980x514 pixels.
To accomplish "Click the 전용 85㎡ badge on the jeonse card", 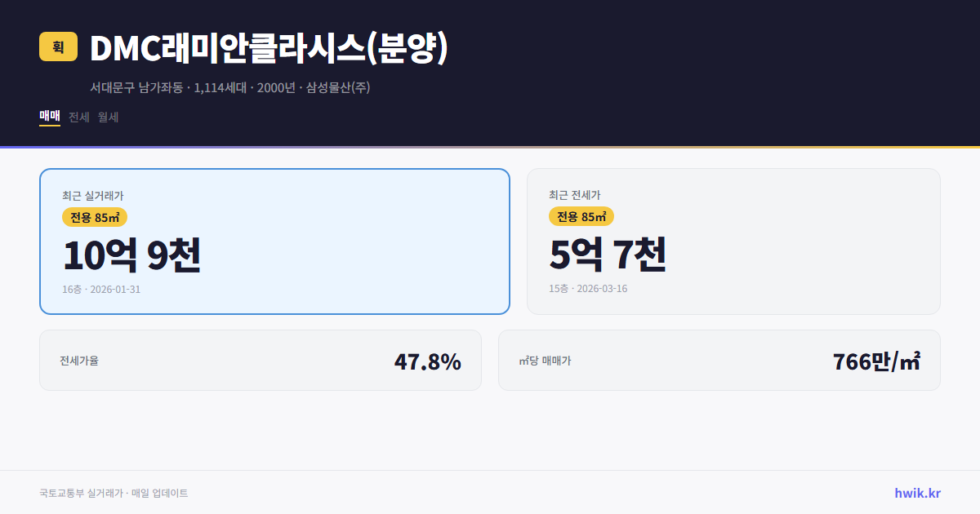I will pyautogui.click(x=581, y=217).
